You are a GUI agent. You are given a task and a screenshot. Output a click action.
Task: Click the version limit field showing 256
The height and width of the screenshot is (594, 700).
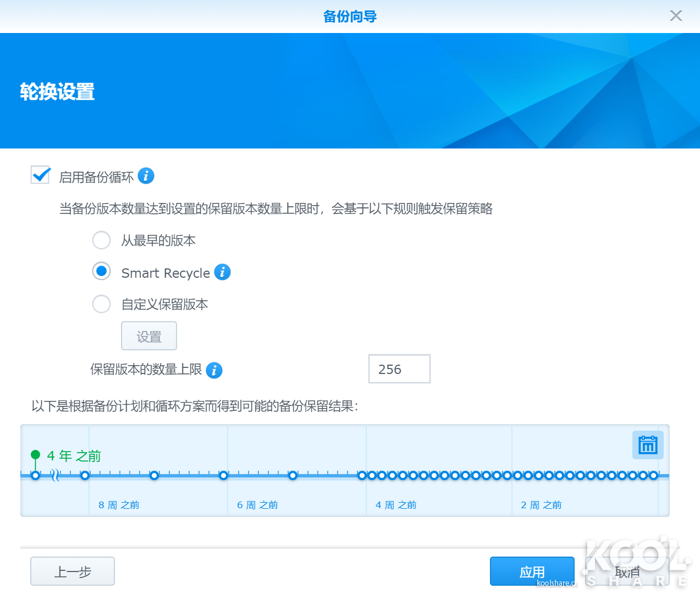[x=399, y=369]
